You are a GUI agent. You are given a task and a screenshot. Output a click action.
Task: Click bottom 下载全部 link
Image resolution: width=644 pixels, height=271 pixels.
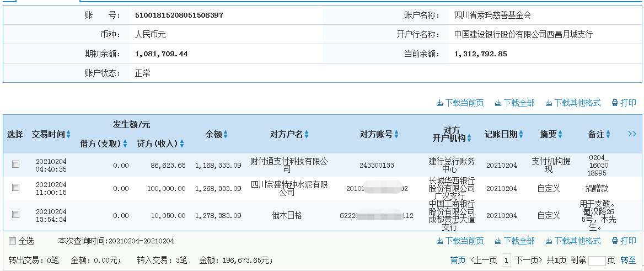coord(514,241)
